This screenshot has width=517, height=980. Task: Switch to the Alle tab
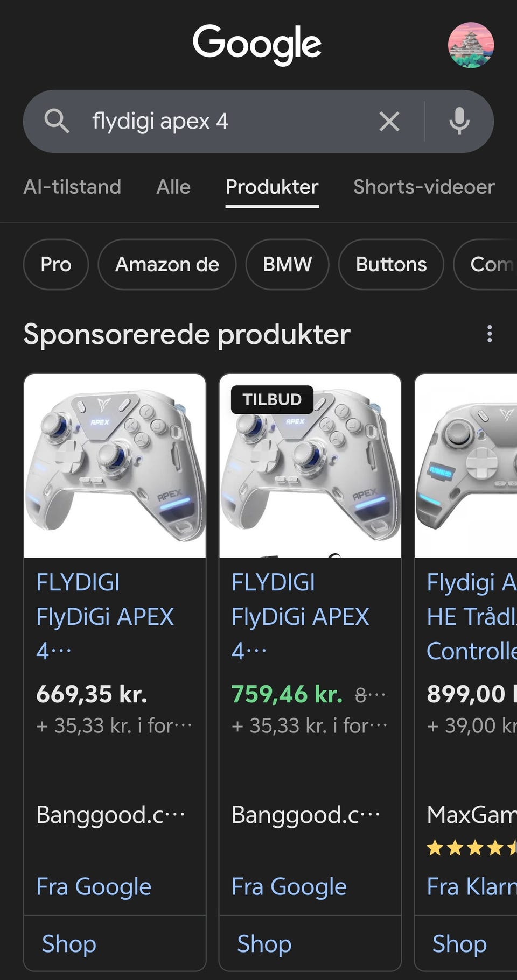pyautogui.click(x=173, y=187)
